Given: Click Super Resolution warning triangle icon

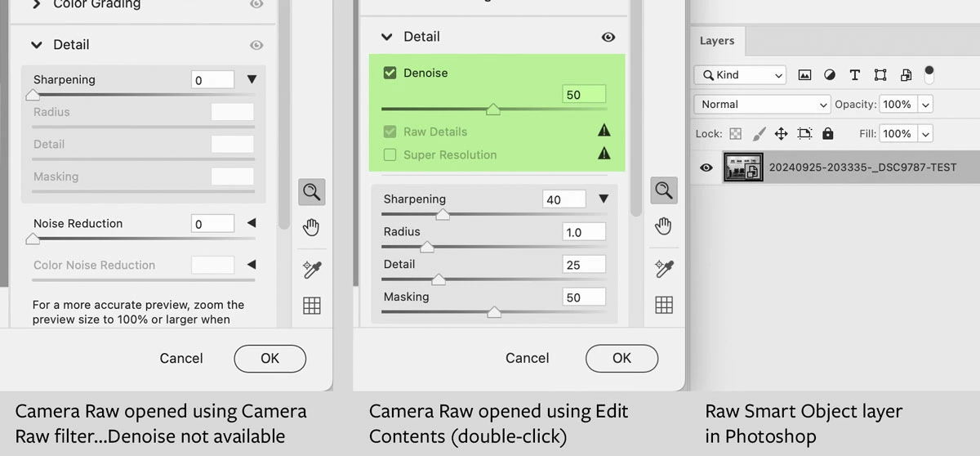Looking at the screenshot, I should (x=604, y=153).
